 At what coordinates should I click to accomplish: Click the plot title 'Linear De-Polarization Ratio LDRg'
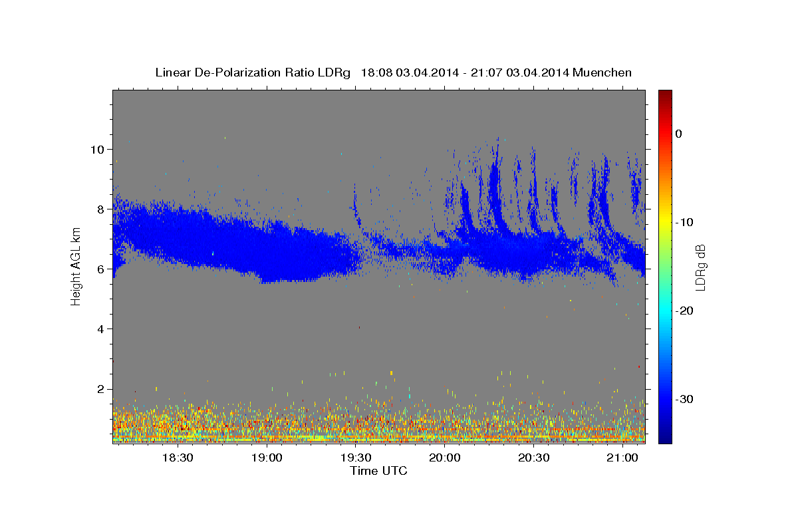coord(252,72)
